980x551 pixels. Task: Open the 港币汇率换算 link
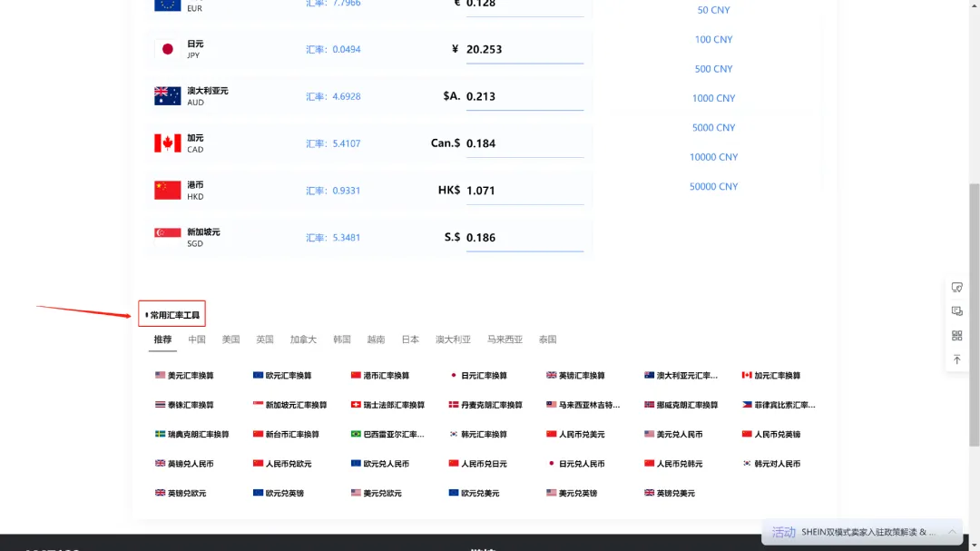[380, 375]
